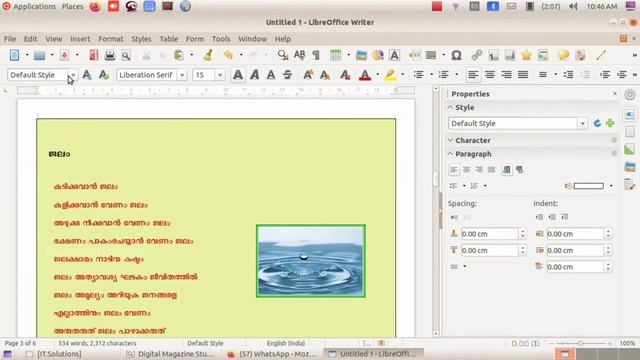Open the Insert menu
This screenshot has width=640, height=360.
click(x=80, y=39)
